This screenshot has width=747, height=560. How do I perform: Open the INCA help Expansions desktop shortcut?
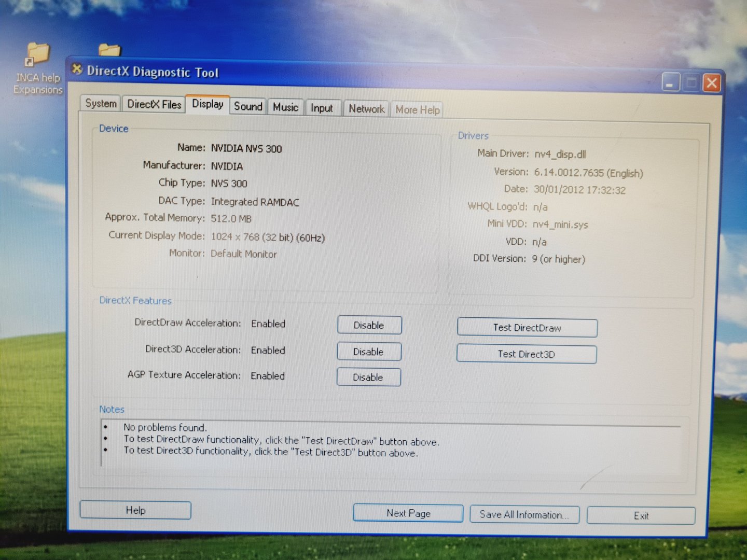[38, 69]
